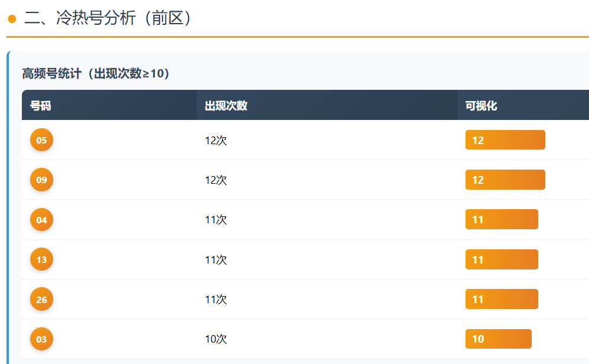The width and height of the screenshot is (589, 364).
Task: Select the number ball 13
Action: (x=41, y=259)
